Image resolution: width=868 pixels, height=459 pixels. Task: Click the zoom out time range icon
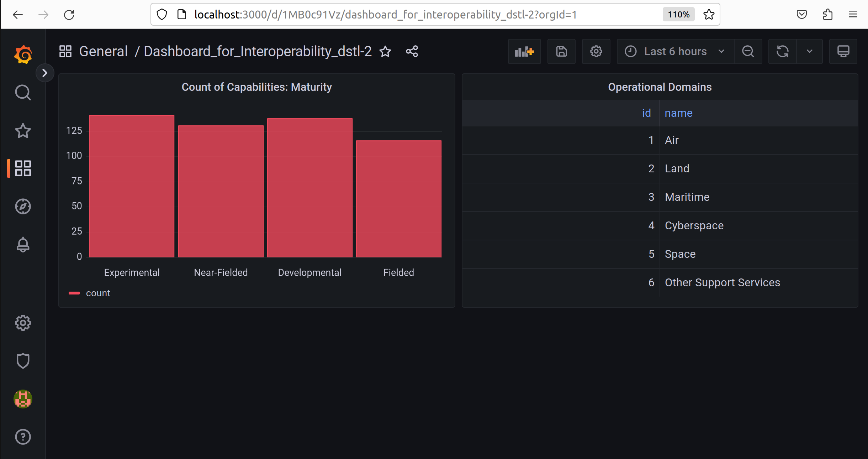coord(748,52)
